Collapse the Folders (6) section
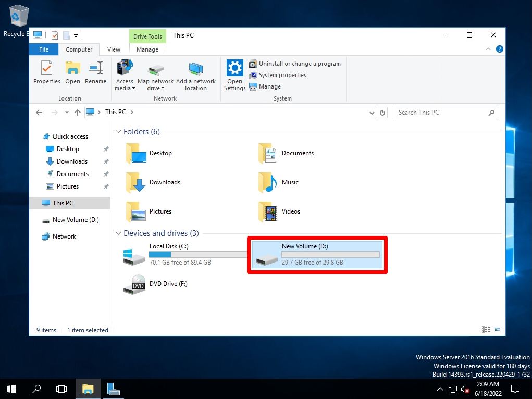 click(x=118, y=132)
